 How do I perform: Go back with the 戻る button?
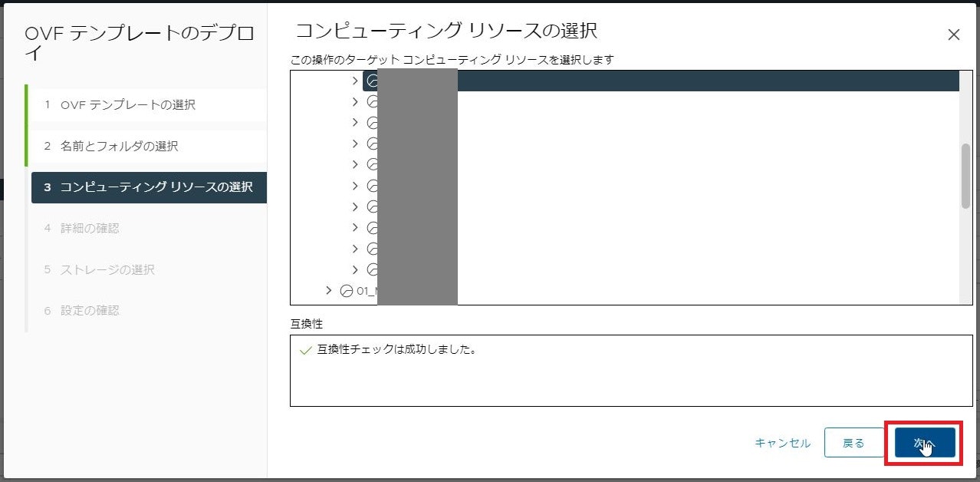[x=854, y=443]
